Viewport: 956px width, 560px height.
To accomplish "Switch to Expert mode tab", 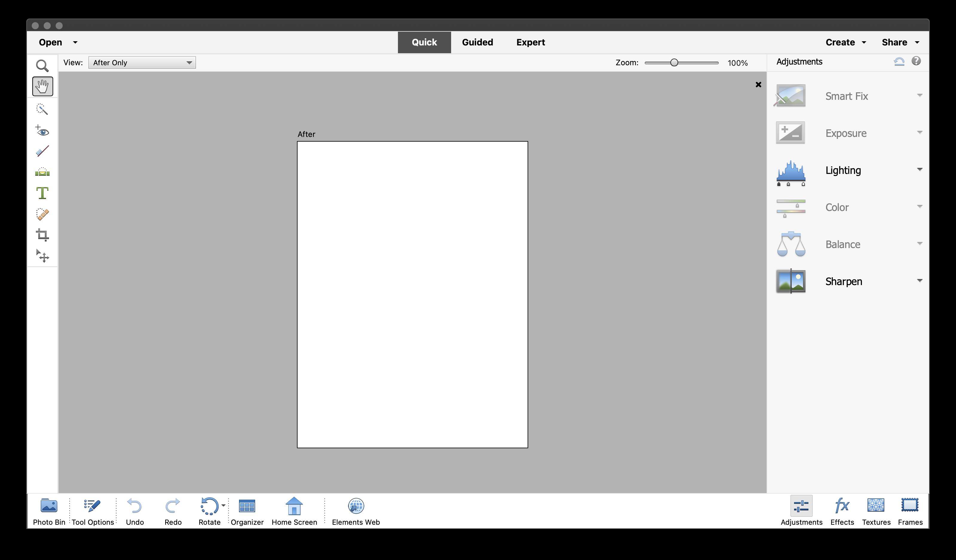I will coord(530,42).
